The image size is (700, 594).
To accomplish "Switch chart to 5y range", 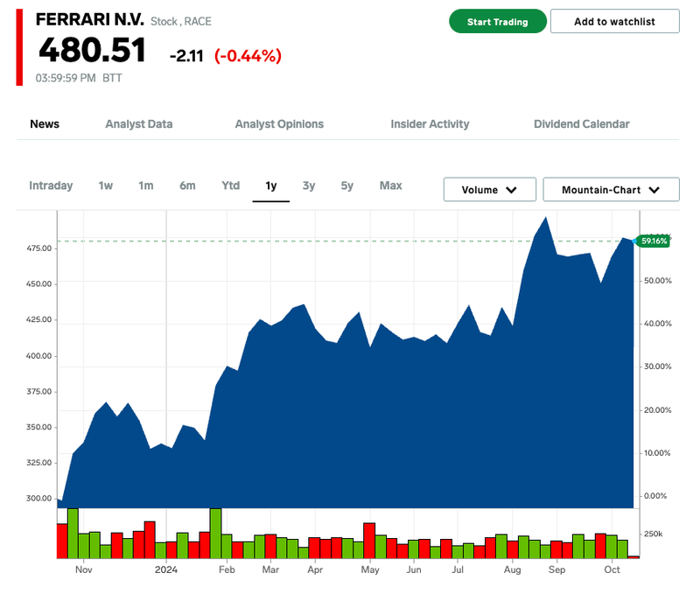I will tap(346, 185).
